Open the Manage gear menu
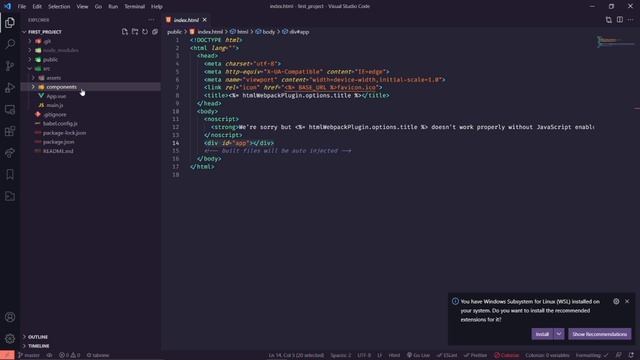Image resolution: width=640 pixels, height=360 pixels. pos(10,338)
